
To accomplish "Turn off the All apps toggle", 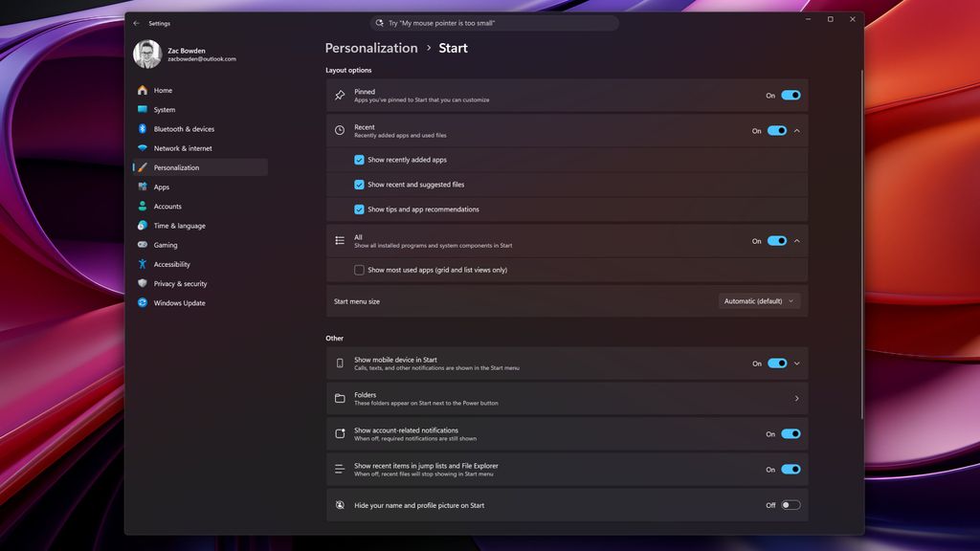I will pos(777,240).
